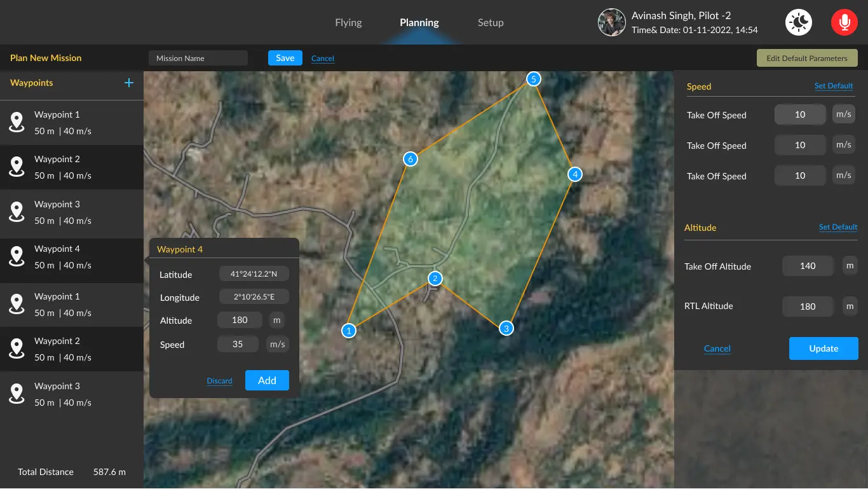
Task: Select map marker 1 on the polygon
Action: [x=348, y=331]
